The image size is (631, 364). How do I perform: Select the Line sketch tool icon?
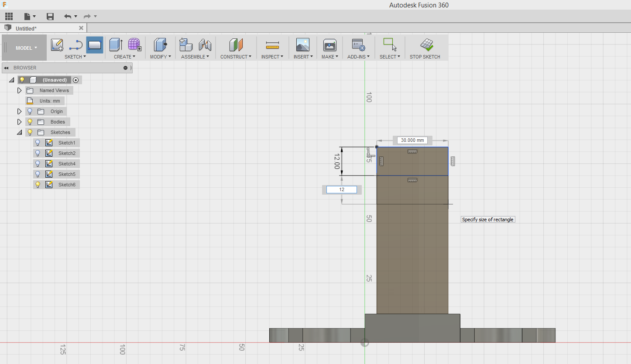point(76,45)
